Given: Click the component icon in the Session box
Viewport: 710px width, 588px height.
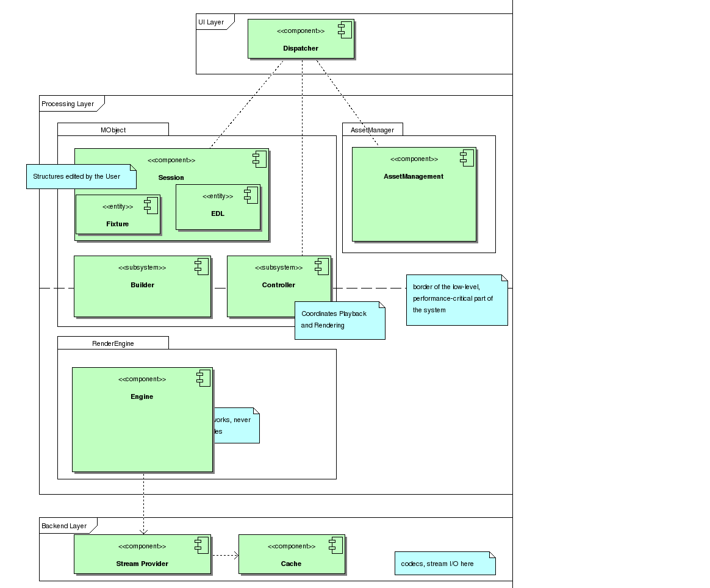Looking at the screenshot, I should tap(259, 160).
